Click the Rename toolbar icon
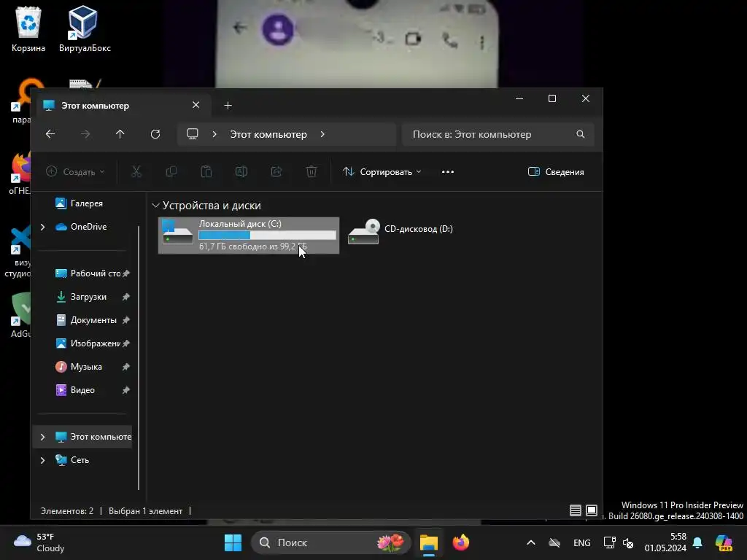 point(241,172)
